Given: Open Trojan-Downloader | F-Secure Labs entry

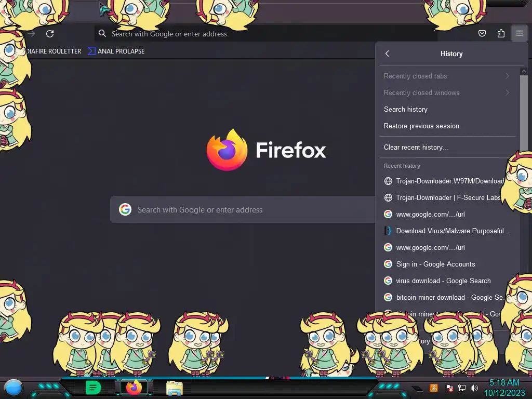Looking at the screenshot, I should tap(447, 197).
